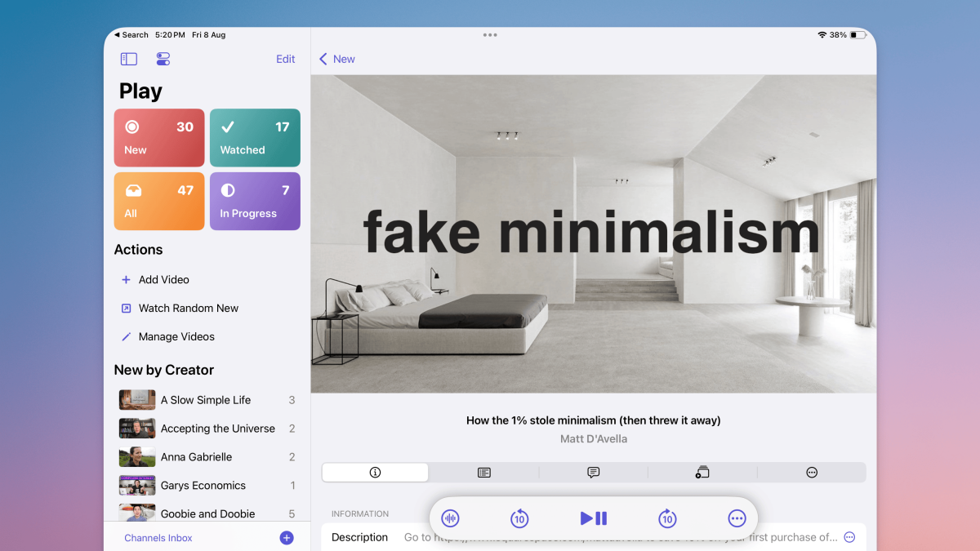This screenshot has width=980, height=551.
Task: Tap the audio waveform button
Action: click(x=450, y=518)
